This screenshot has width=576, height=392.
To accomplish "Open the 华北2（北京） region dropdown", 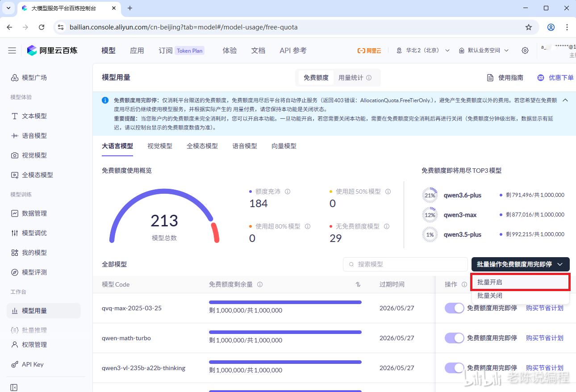I will [423, 50].
